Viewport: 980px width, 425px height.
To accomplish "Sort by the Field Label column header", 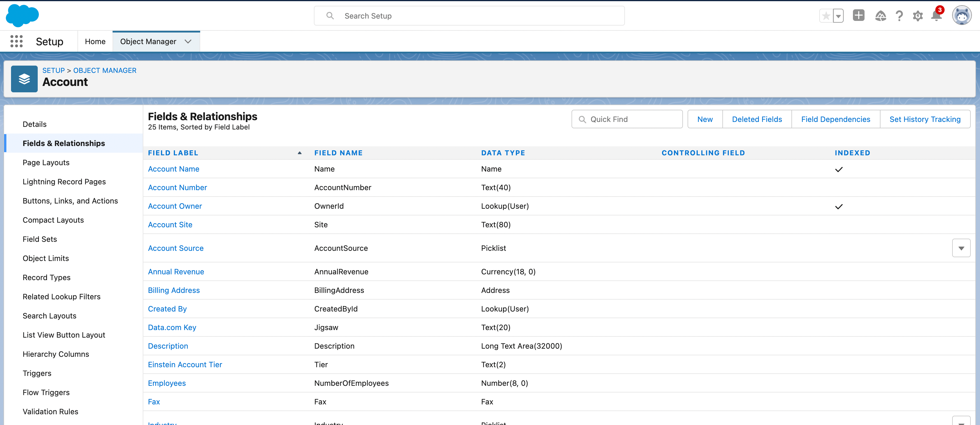I will pyautogui.click(x=173, y=153).
